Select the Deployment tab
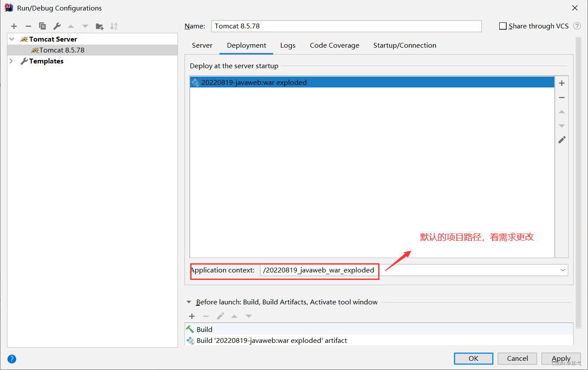The width and height of the screenshot is (588, 370). pos(247,45)
